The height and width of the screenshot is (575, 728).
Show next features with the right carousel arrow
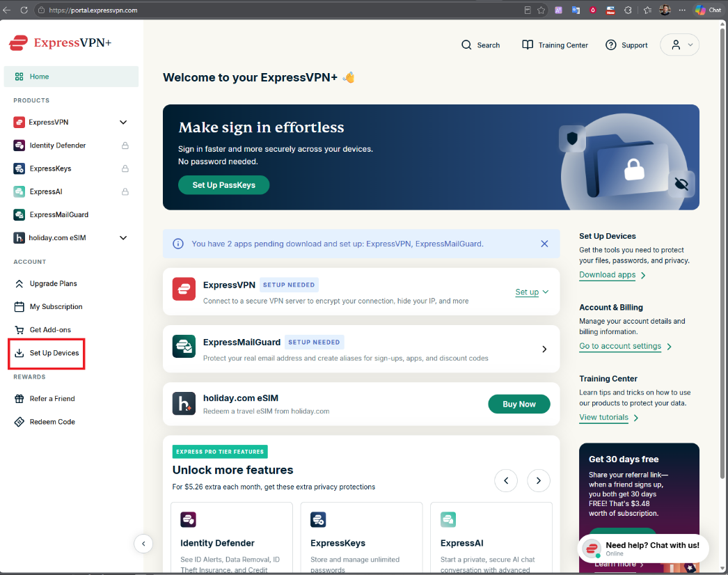[539, 480]
